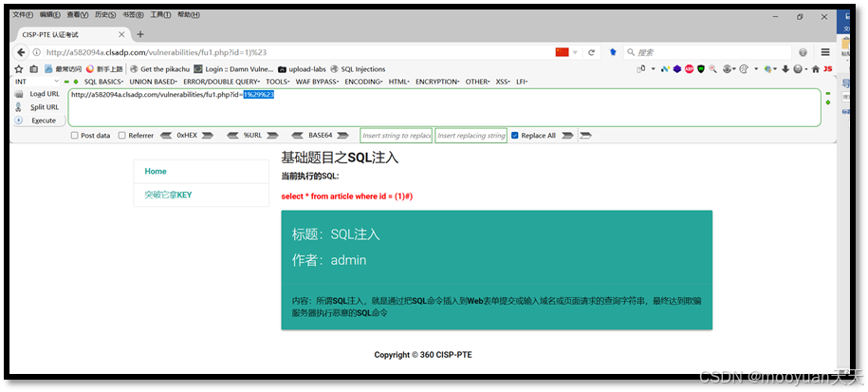Open the 查看(V) menu
Image resolution: width=868 pixels, height=392 pixels.
click(x=78, y=15)
